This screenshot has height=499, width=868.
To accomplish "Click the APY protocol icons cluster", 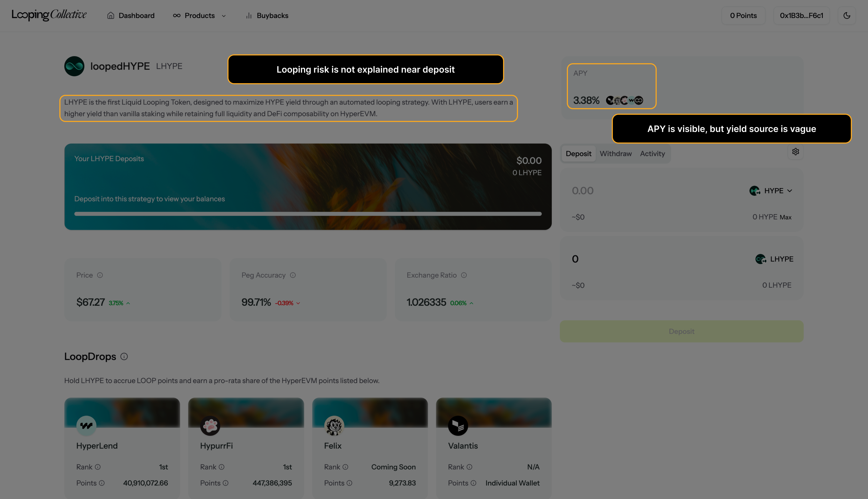I will (x=625, y=100).
